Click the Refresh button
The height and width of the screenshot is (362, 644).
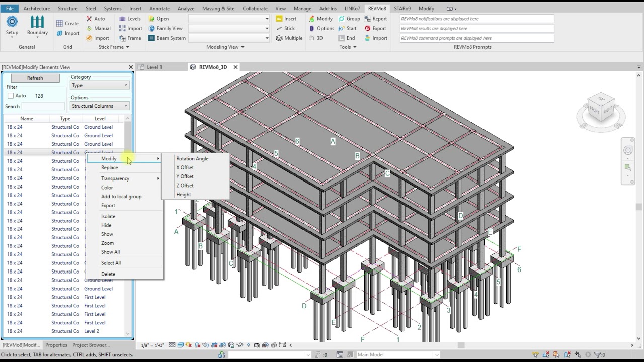pyautogui.click(x=35, y=78)
